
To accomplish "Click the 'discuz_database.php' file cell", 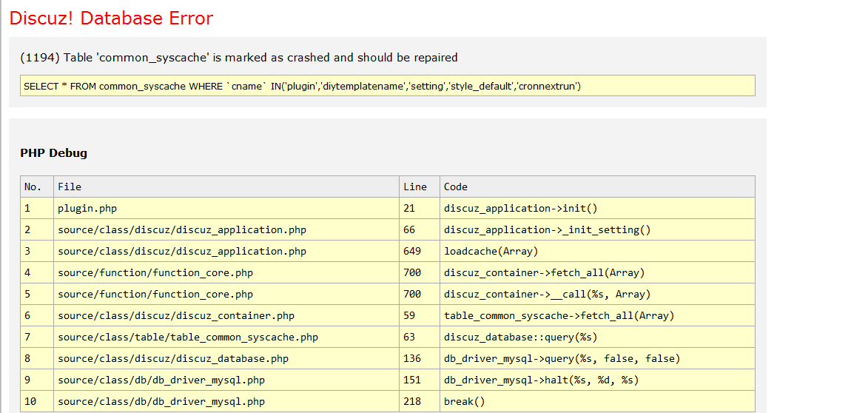I will (226, 359).
